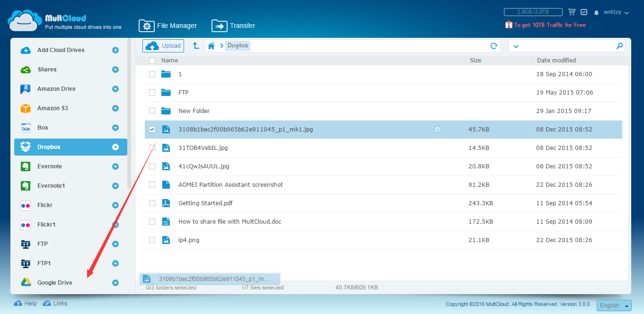The height and width of the screenshot is (314, 644).
Task: Open the Help link
Action: 31,304
